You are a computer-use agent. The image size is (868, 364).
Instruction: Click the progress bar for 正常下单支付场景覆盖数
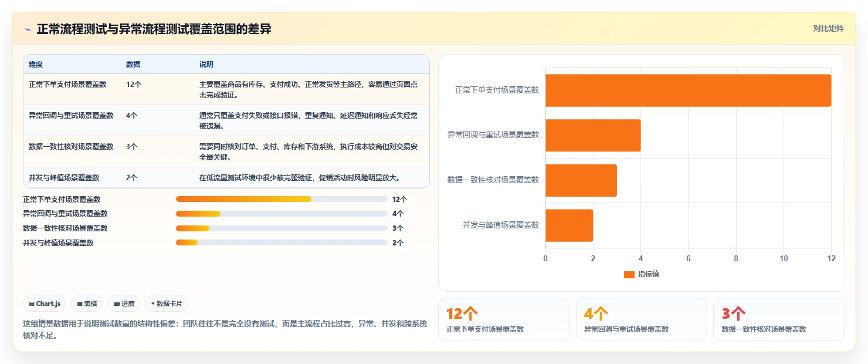pyautogui.click(x=282, y=200)
